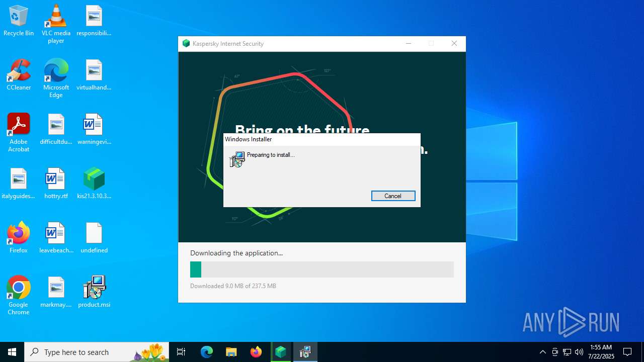644x362 pixels.
Task: Select the CCleaner desktop shortcut
Action: pyautogui.click(x=19, y=75)
